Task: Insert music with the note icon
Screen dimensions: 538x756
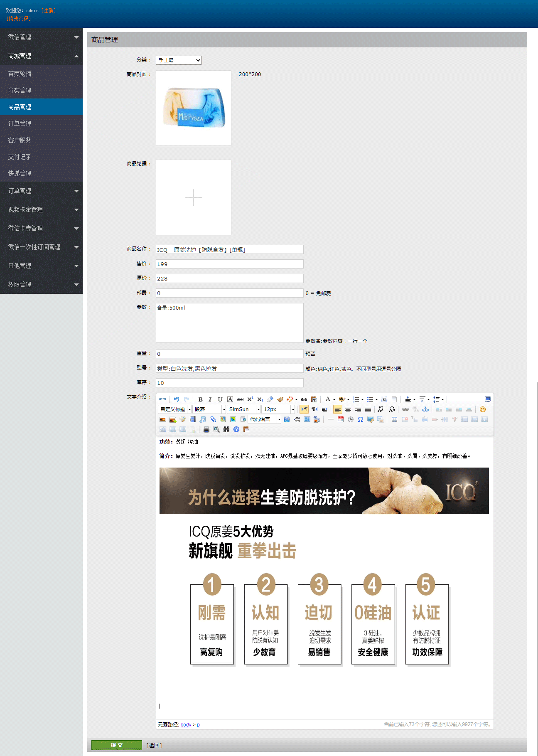Action: click(x=203, y=419)
